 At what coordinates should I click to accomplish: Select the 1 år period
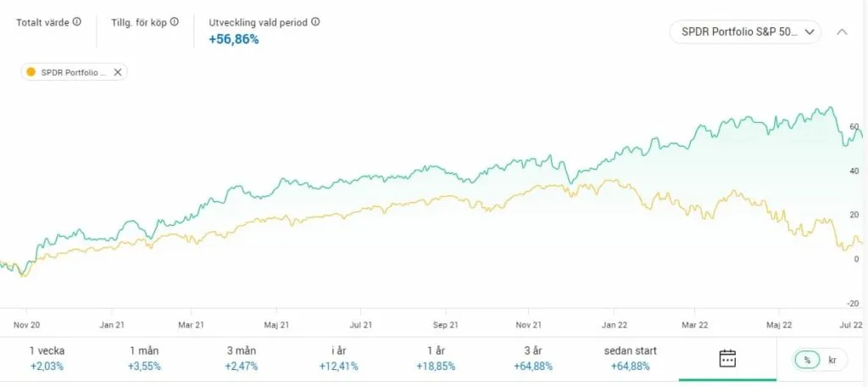(x=437, y=358)
